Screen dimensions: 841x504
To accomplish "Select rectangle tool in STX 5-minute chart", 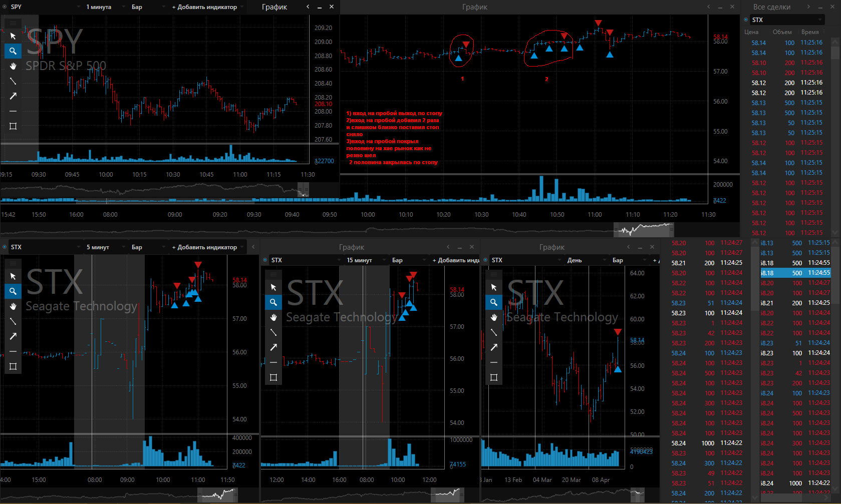I will pos(13,366).
